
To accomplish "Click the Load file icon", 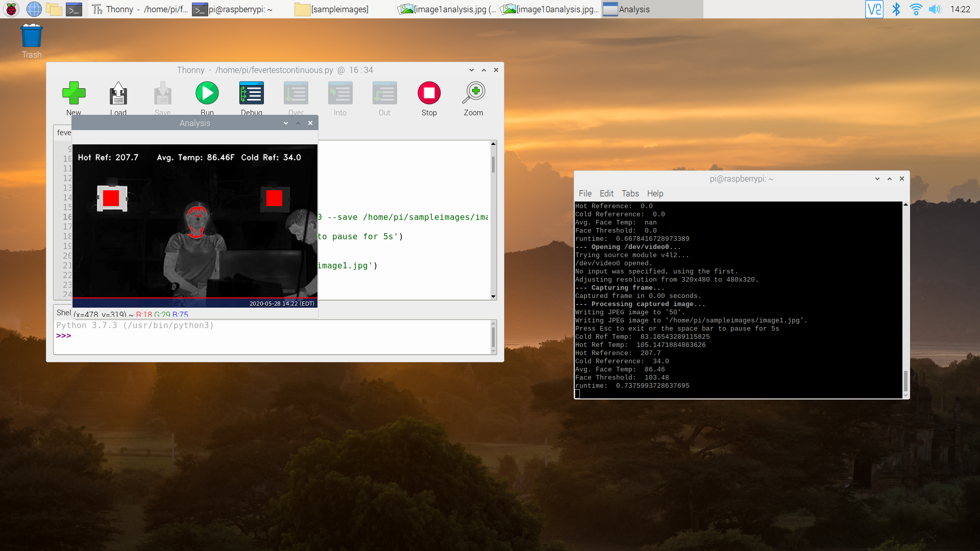I will [x=118, y=94].
